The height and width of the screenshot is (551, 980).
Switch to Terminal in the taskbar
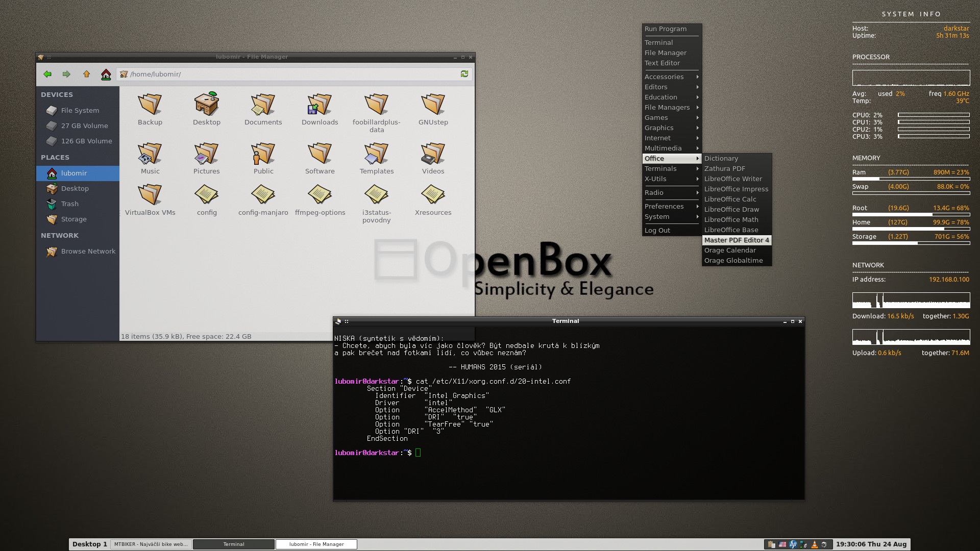[x=234, y=544]
